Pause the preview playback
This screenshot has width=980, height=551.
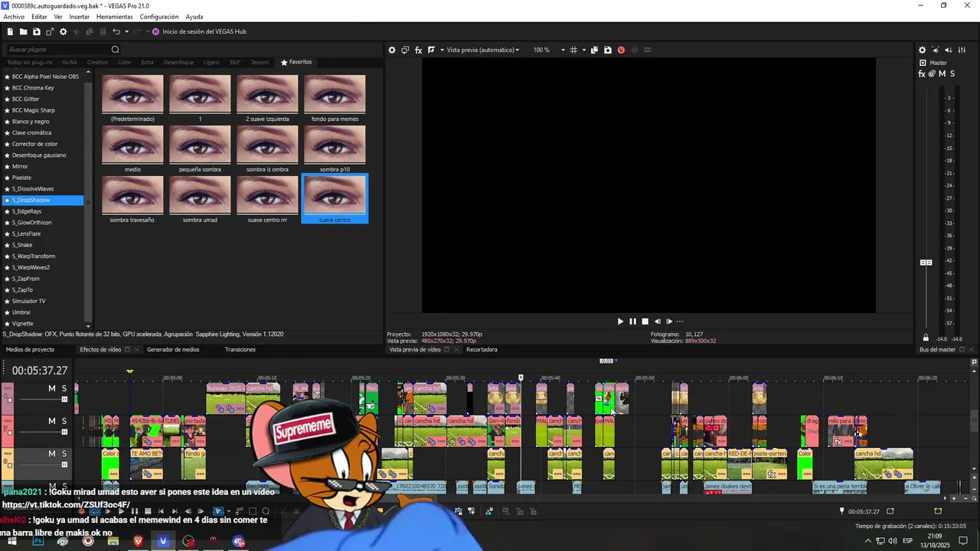(632, 321)
